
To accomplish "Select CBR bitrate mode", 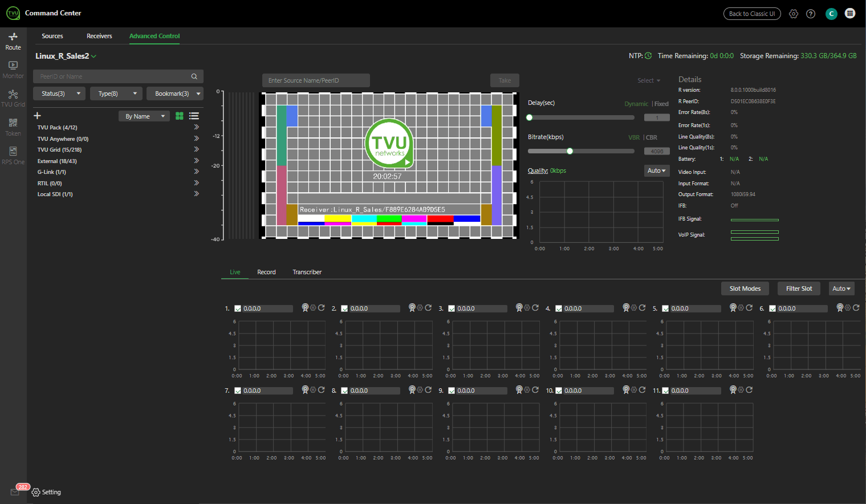I will click(652, 137).
